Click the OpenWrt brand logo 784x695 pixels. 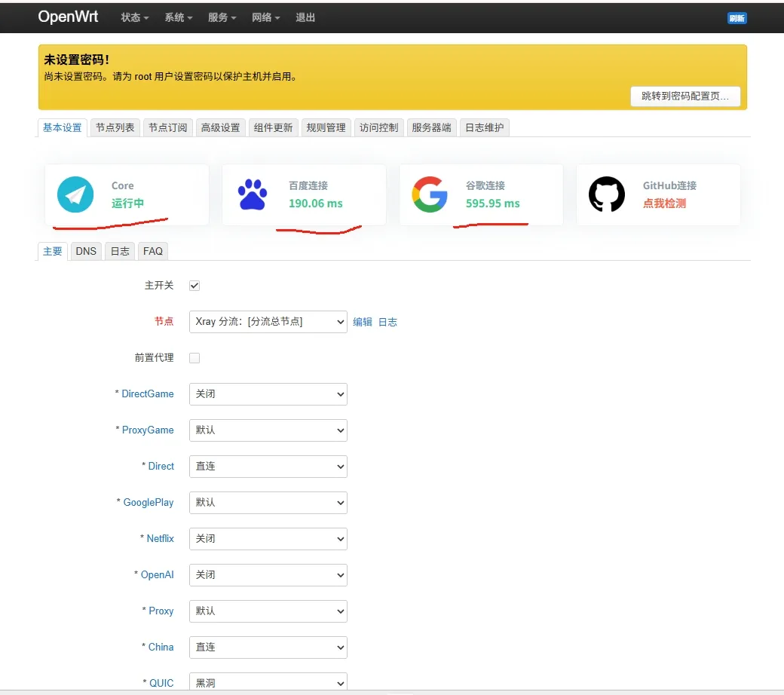[68, 17]
